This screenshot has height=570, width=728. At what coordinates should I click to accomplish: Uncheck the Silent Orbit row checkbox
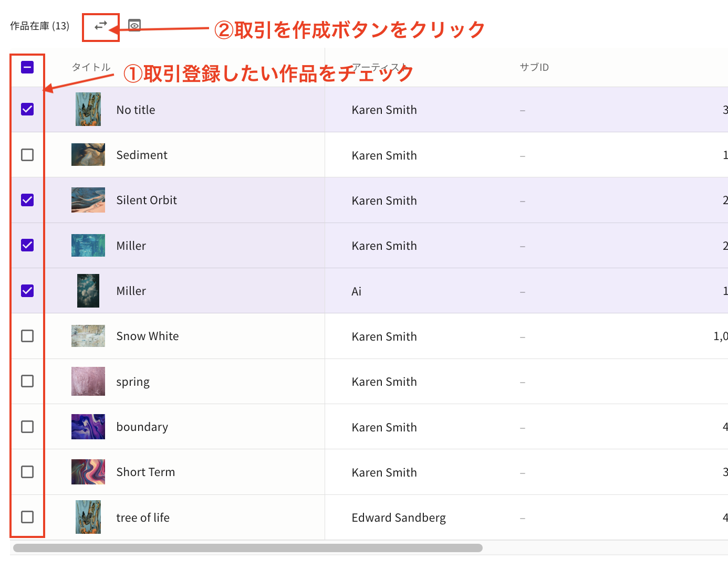coord(27,200)
